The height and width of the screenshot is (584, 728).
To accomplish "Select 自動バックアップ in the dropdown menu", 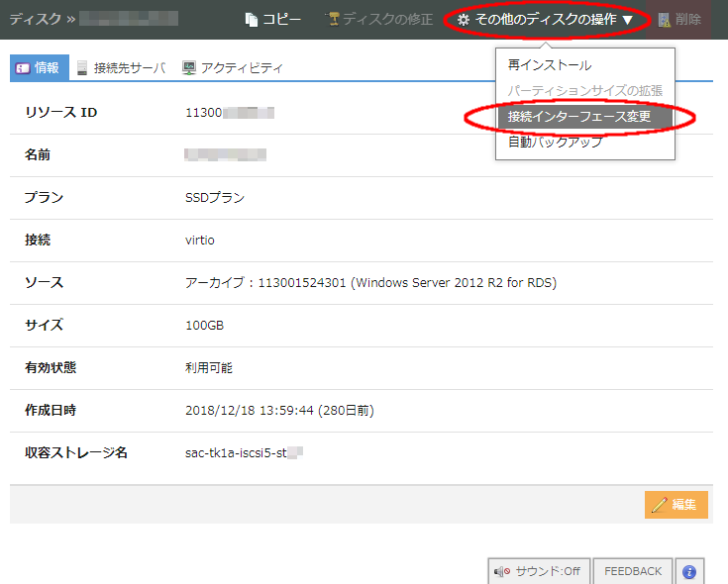I will tap(555, 143).
